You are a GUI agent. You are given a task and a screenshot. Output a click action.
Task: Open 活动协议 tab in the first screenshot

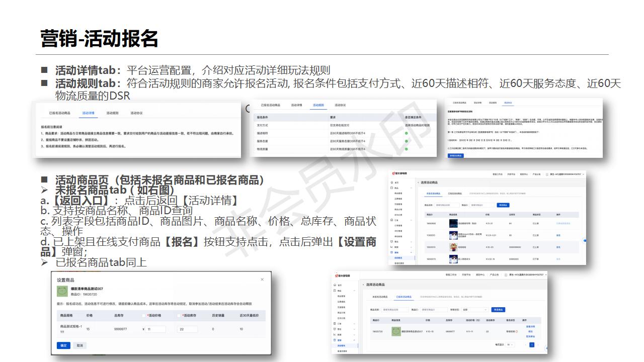pyautogui.click(x=136, y=113)
